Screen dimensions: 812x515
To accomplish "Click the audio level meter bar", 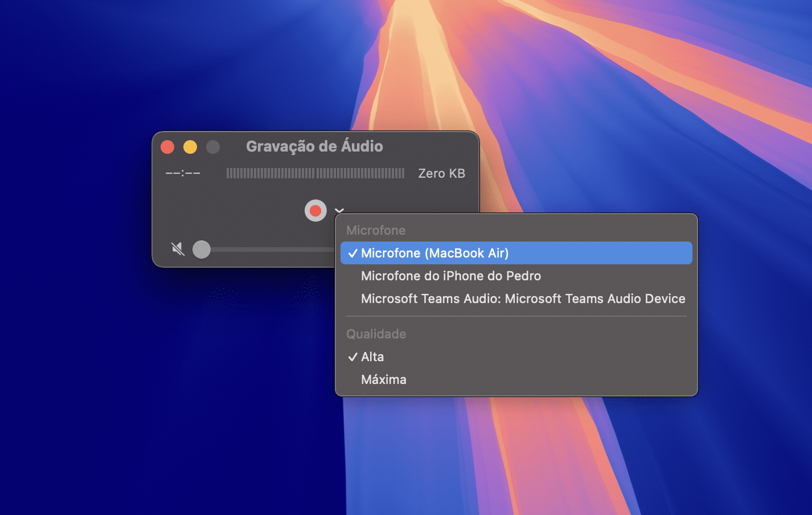I will point(315,173).
